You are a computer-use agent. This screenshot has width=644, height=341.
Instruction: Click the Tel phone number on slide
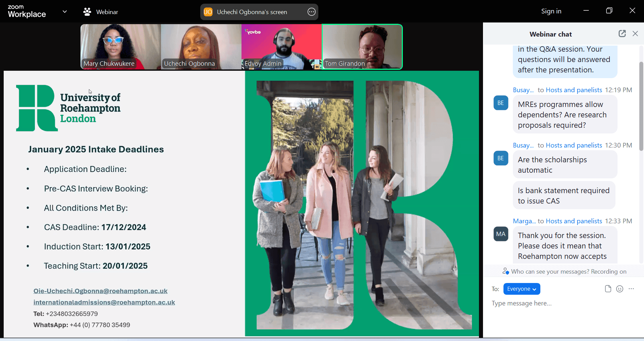[72, 314]
